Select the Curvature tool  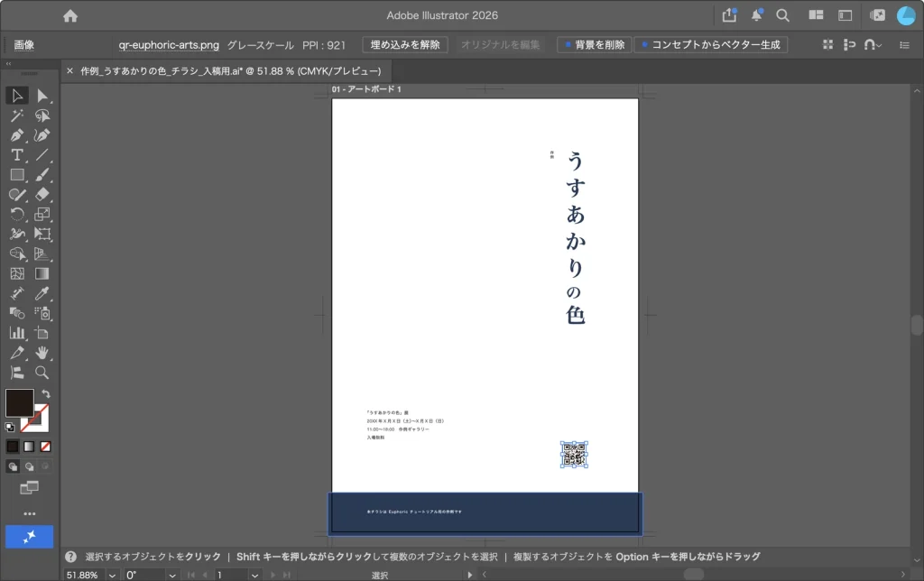tap(42, 135)
